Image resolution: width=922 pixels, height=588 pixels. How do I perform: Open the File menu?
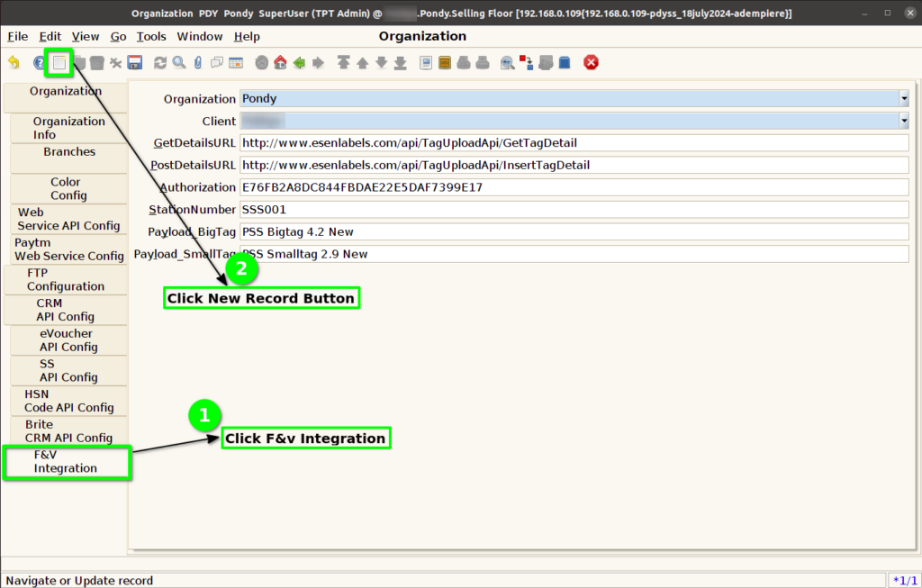(x=18, y=36)
